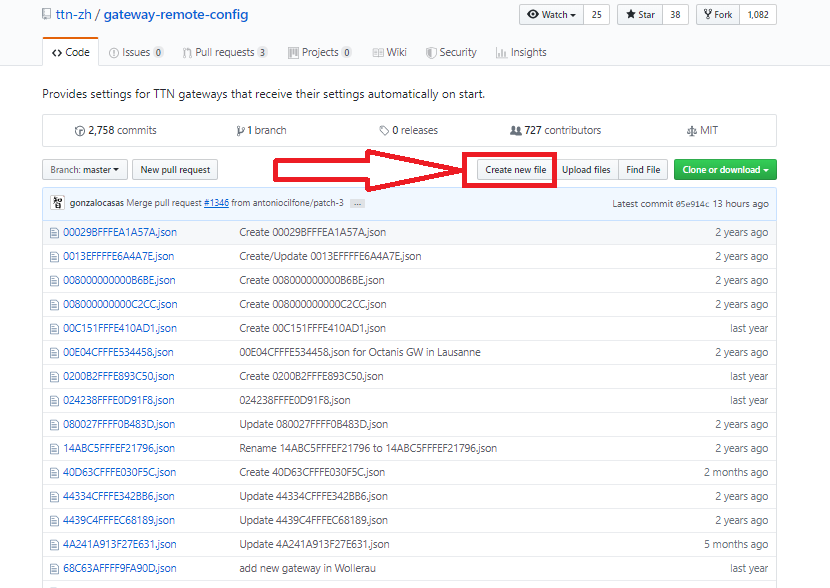This screenshot has width=830, height=588.
Task: Expand the commit message ellipsis
Action: 357,203
